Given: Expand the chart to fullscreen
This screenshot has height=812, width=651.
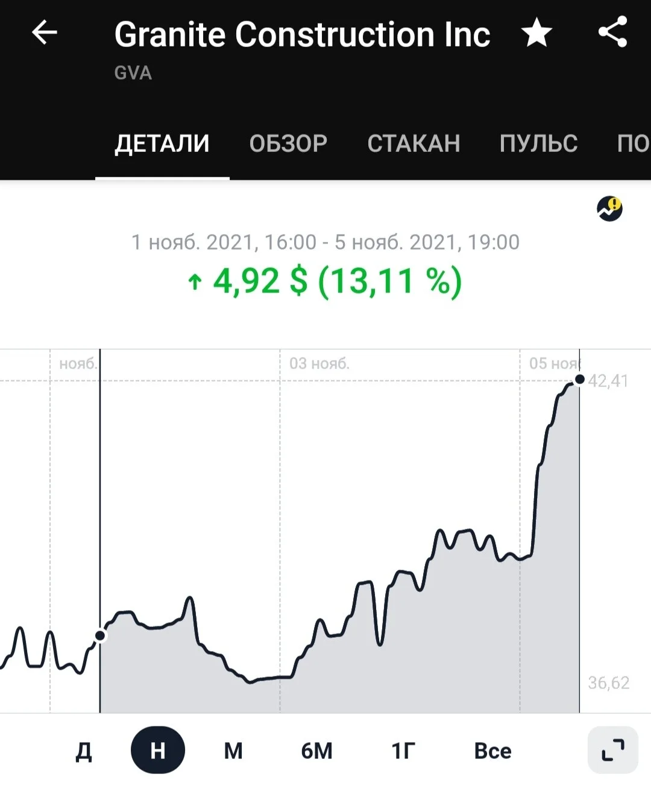Looking at the screenshot, I should 613,750.
